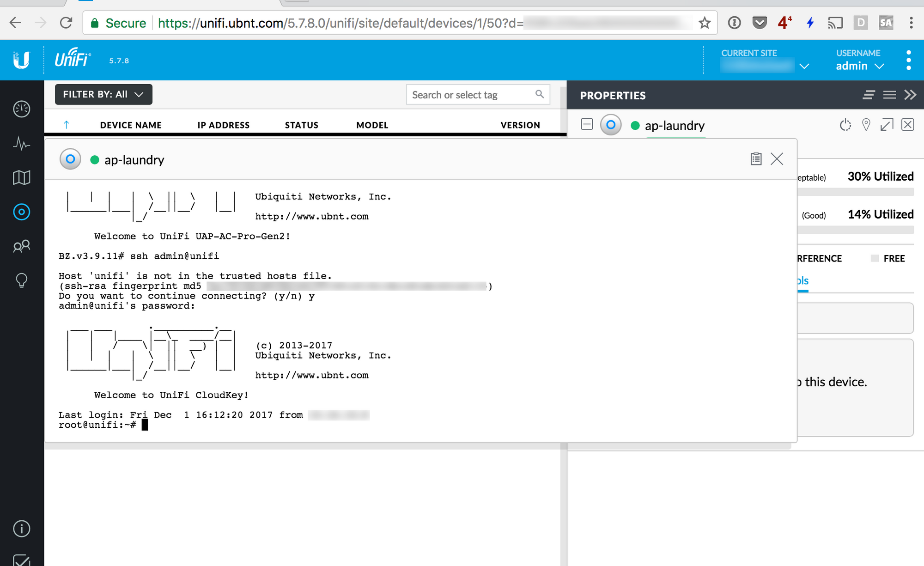Copy terminal output with clipboard icon
Viewport: 924px width, 566px height.
(756, 159)
